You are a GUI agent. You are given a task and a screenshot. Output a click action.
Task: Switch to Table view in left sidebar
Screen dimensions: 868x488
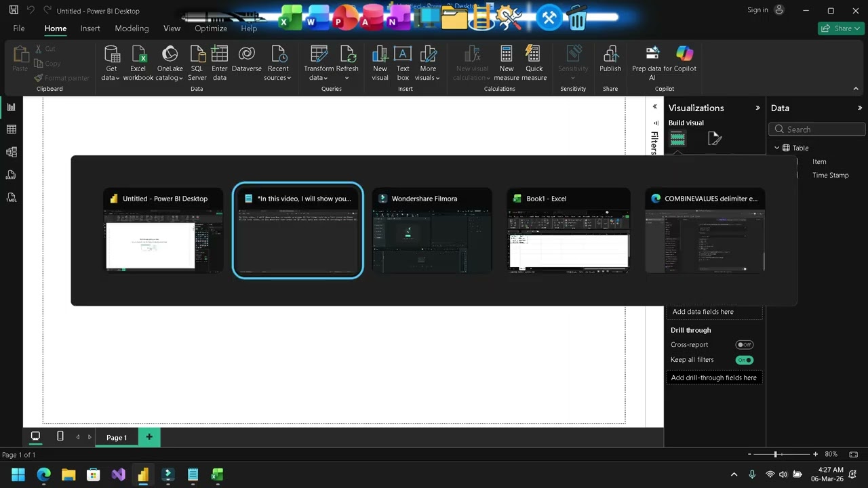pos(11,129)
